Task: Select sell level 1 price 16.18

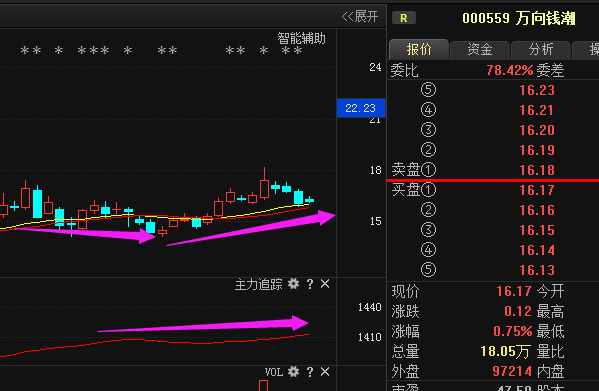Action: coord(537,170)
